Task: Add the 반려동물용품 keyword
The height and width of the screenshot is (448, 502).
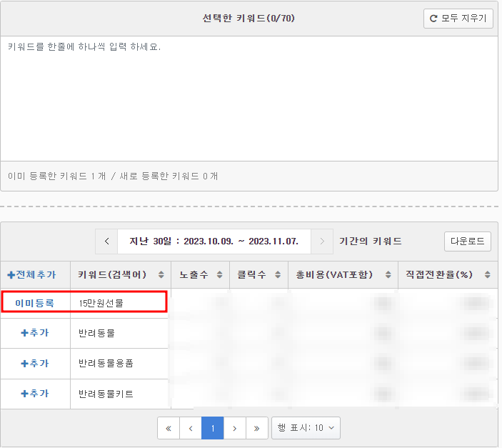Action: coord(34,364)
